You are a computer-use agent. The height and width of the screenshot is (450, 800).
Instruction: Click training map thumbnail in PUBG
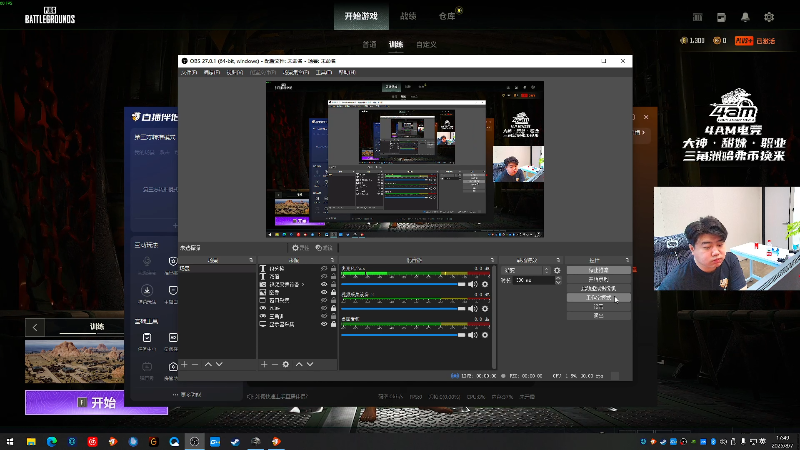coord(74,362)
